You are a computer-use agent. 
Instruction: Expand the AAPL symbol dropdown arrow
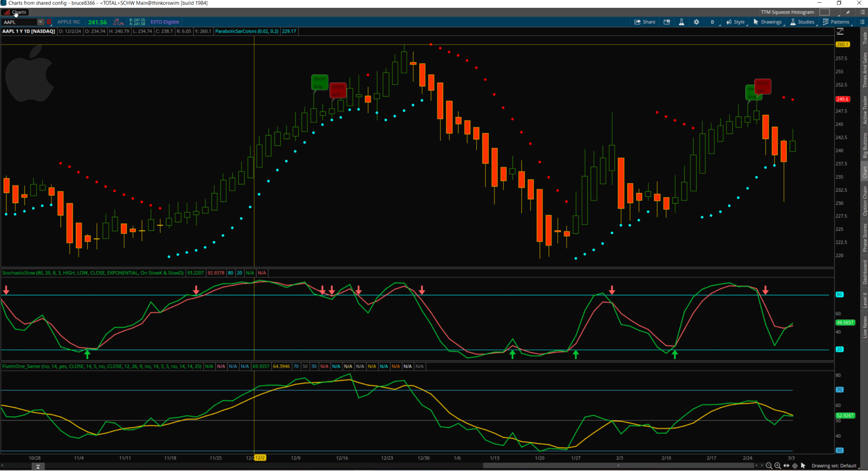41,22
